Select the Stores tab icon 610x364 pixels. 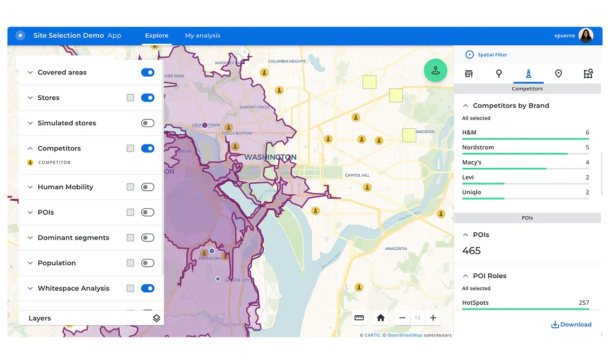click(x=469, y=73)
